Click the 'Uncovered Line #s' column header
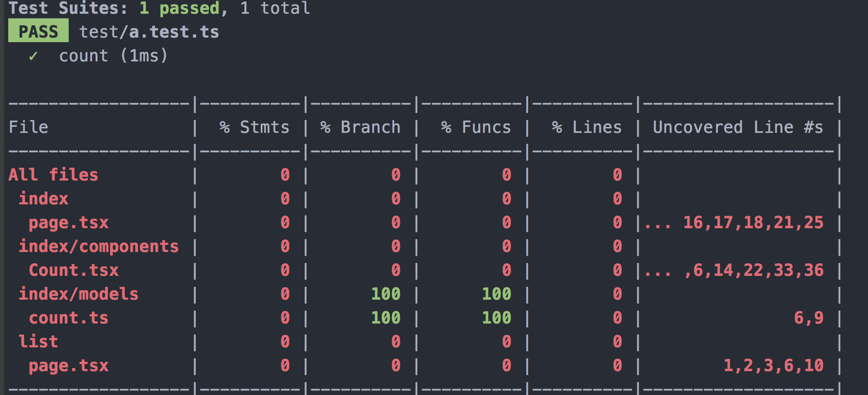868x395 pixels. [738, 127]
